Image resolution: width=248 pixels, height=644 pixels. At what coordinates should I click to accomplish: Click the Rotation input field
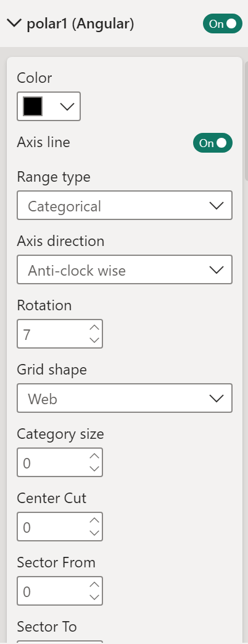(52, 334)
